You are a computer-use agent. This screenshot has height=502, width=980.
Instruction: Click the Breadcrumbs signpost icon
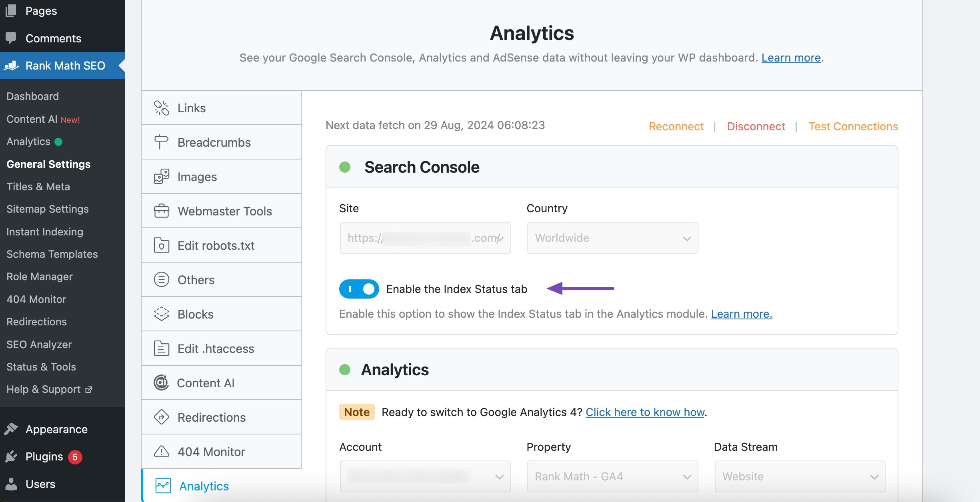161,142
